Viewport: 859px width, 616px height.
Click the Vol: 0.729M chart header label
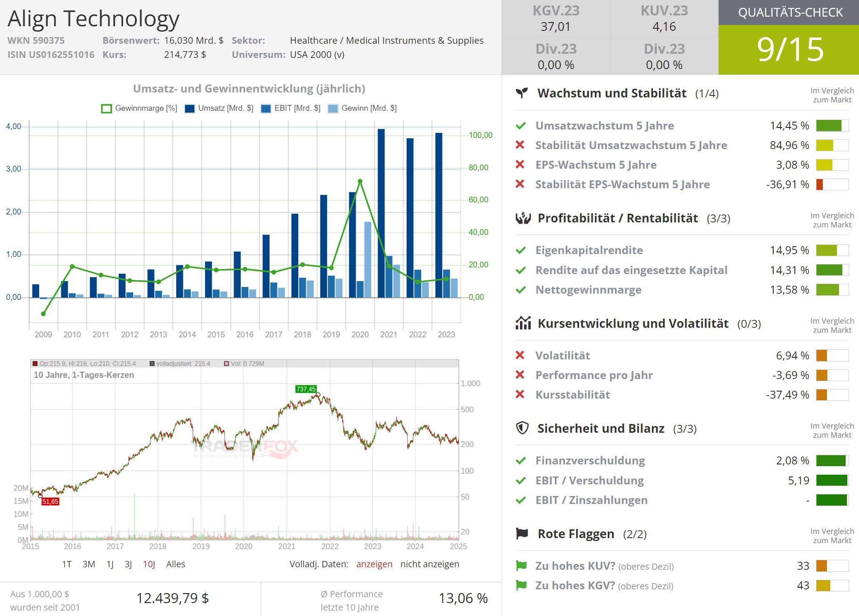[244, 364]
